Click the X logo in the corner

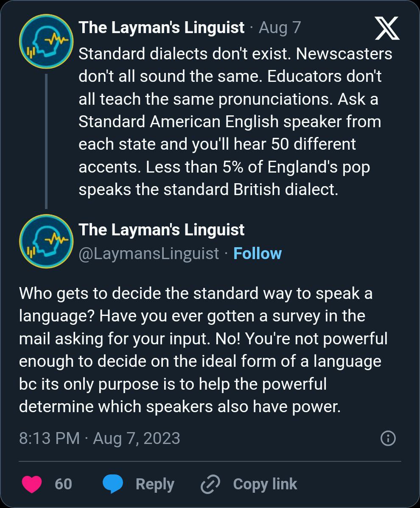[387, 29]
